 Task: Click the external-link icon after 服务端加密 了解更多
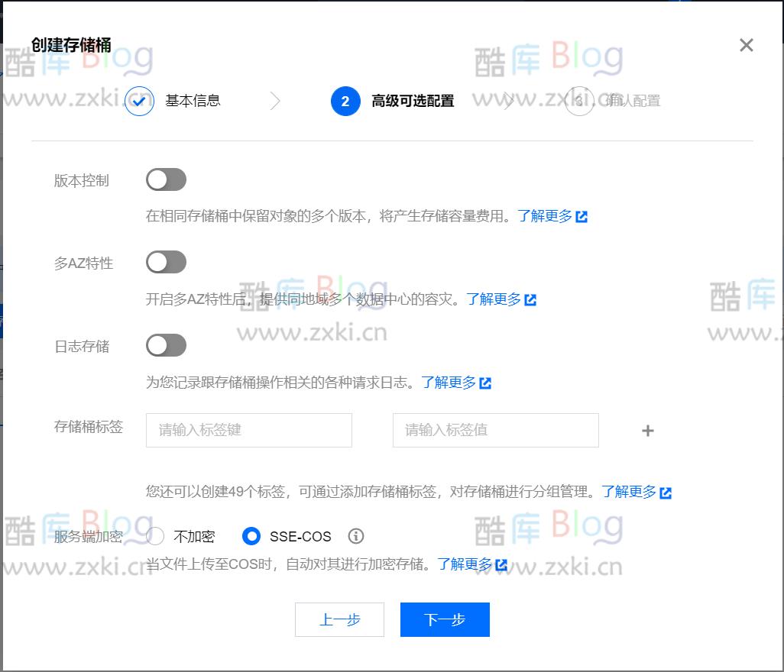point(501,564)
